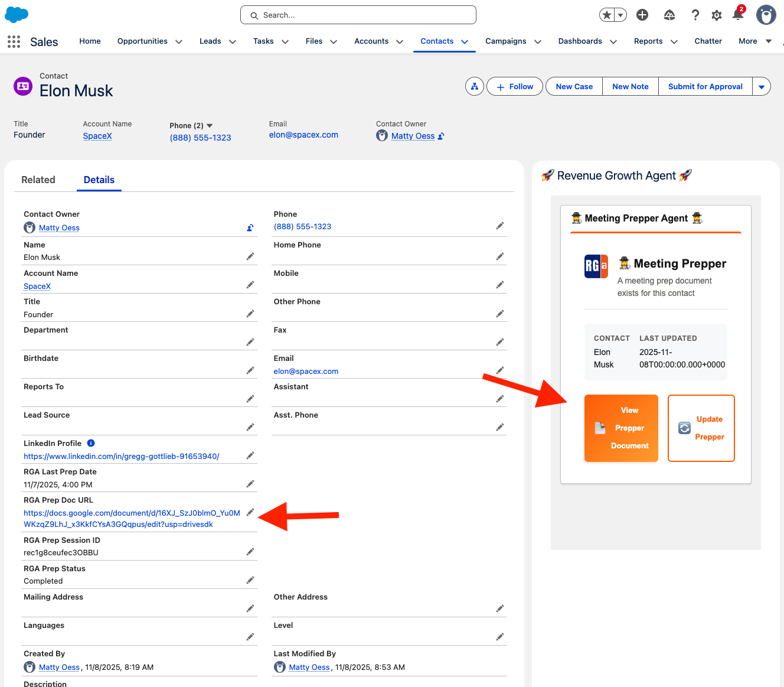Expand the Phone (2) dropdown
The image size is (784, 687).
click(210, 125)
